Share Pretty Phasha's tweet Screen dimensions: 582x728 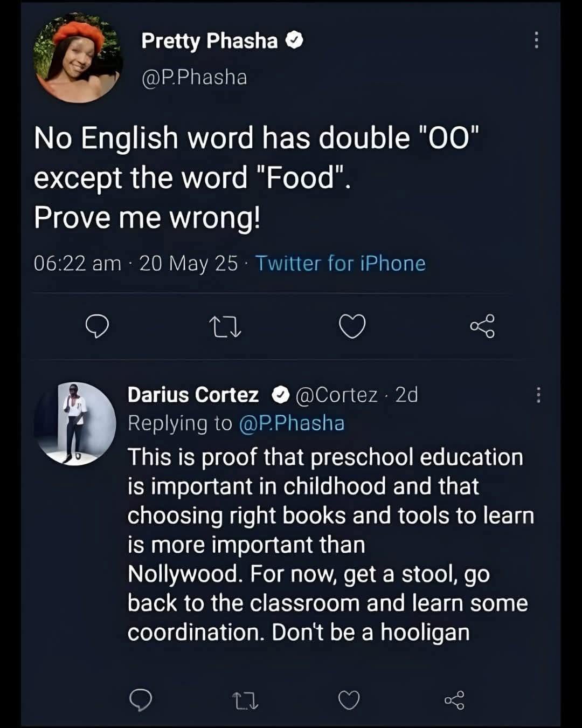(482, 326)
